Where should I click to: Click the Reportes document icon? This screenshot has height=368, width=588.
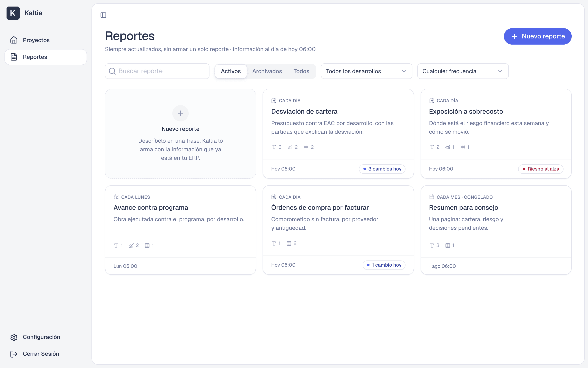tap(14, 57)
